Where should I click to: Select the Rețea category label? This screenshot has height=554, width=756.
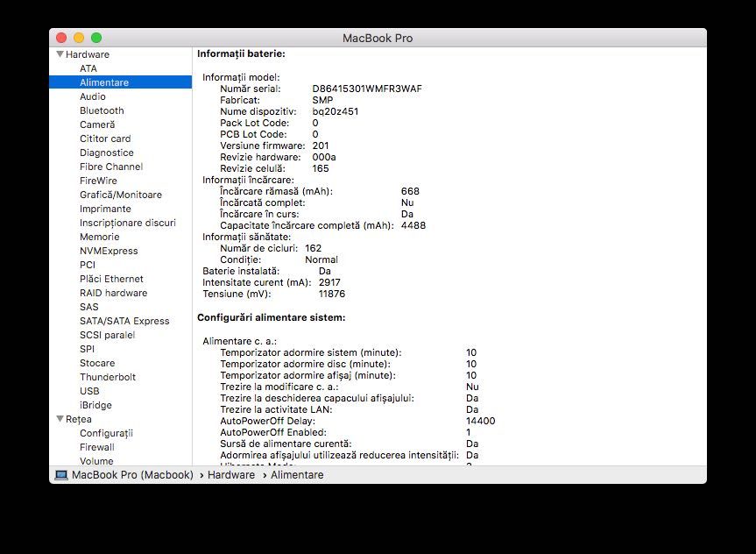coord(79,419)
